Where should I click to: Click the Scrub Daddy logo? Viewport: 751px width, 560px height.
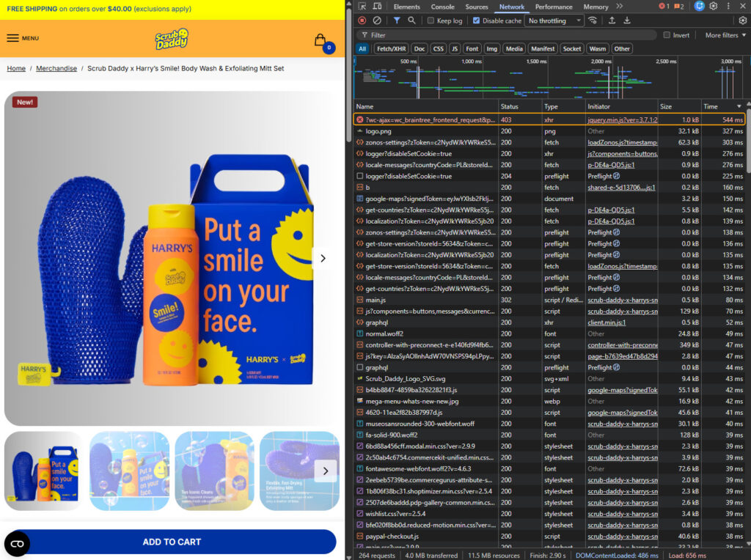coord(172,39)
